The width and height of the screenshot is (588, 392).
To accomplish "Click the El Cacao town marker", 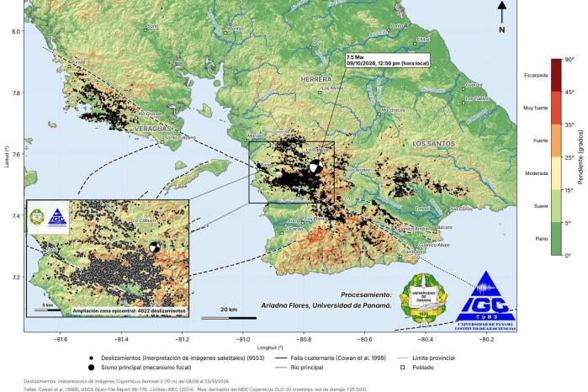I will pyautogui.click(x=283, y=232).
